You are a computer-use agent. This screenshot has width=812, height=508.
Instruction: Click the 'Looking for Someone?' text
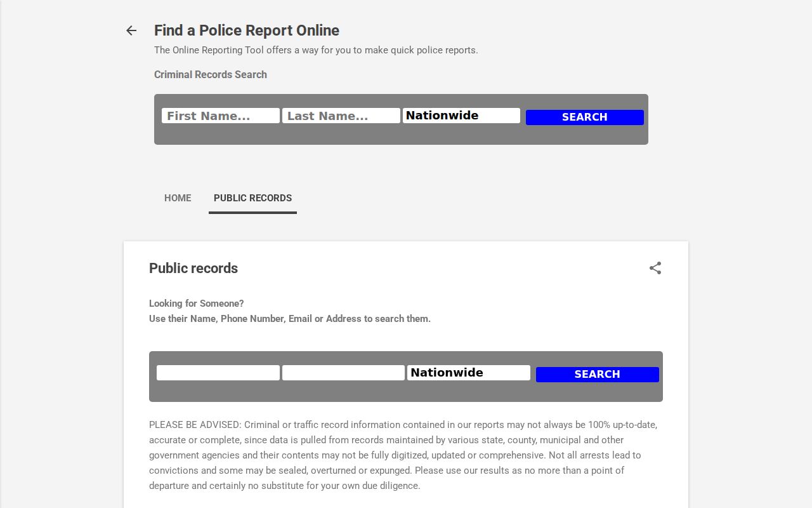coord(197,304)
